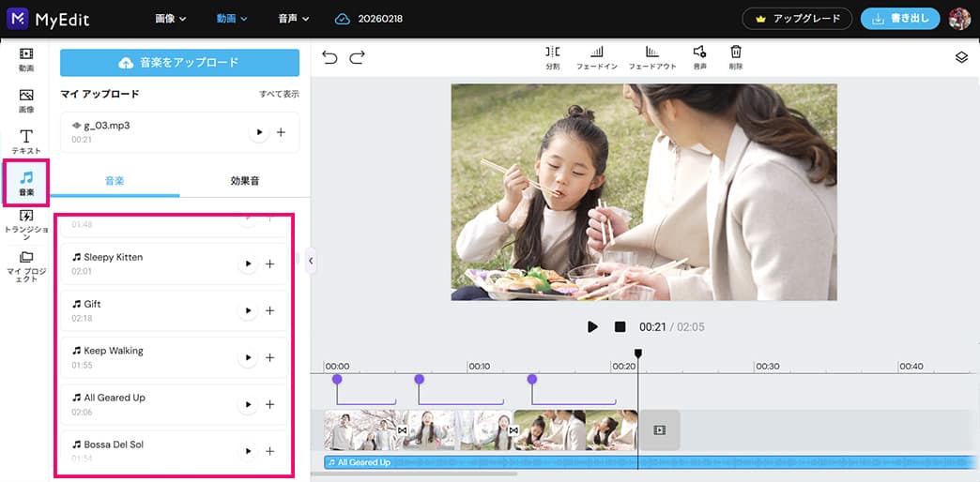Select the 分割 split tool

(x=553, y=57)
